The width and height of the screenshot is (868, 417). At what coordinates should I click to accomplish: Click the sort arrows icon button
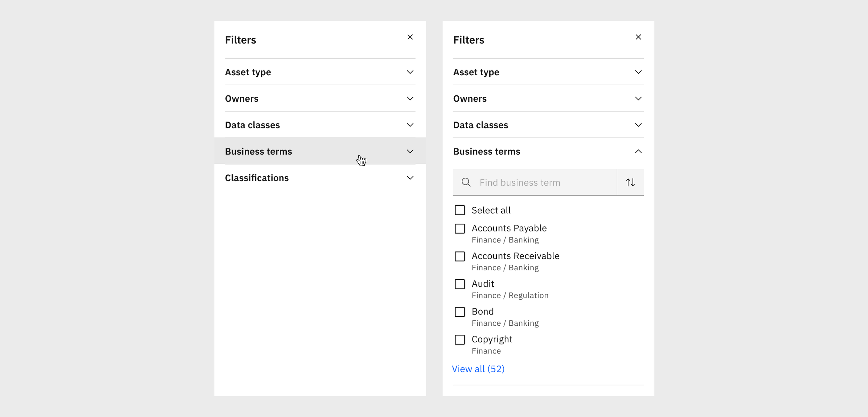[x=630, y=182]
